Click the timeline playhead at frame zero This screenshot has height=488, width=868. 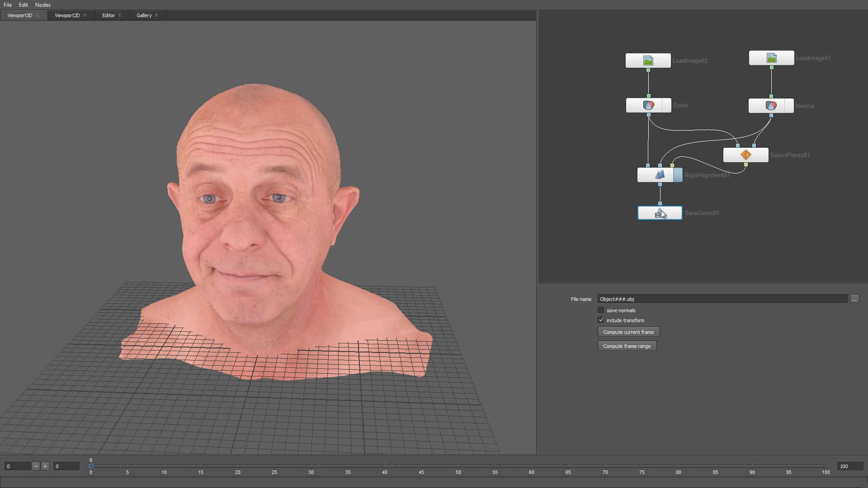tap(91, 466)
